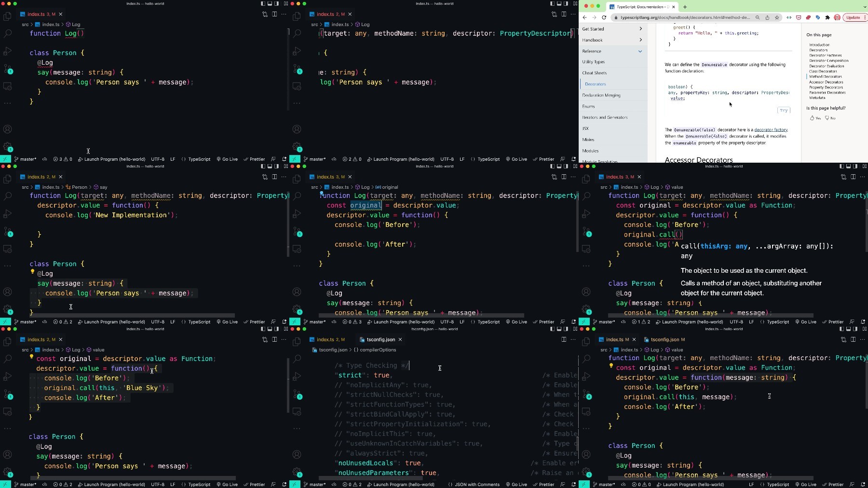Viewport: 868px width, 488px height.
Task: Vote Yes for 'Is this page helpful?'
Action: [815, 118]
